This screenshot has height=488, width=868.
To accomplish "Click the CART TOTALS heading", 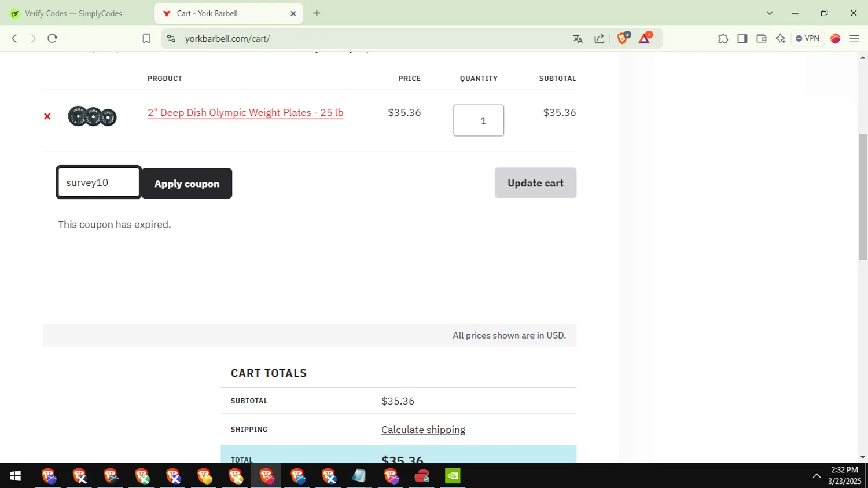I will pos(269,373).
